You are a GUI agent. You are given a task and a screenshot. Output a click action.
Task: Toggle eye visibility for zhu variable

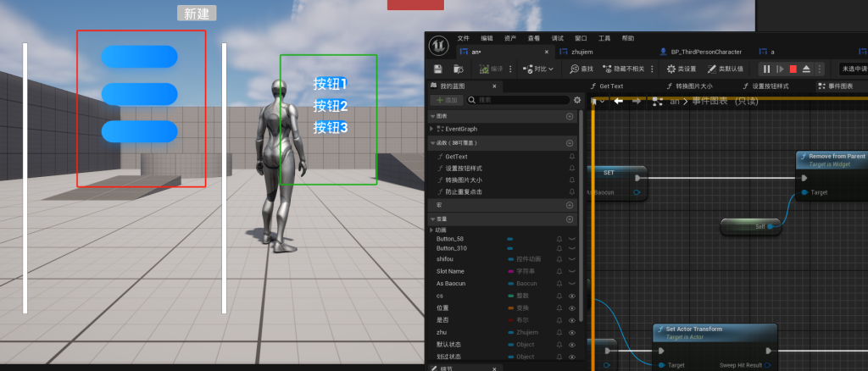(x=572, y=333)
